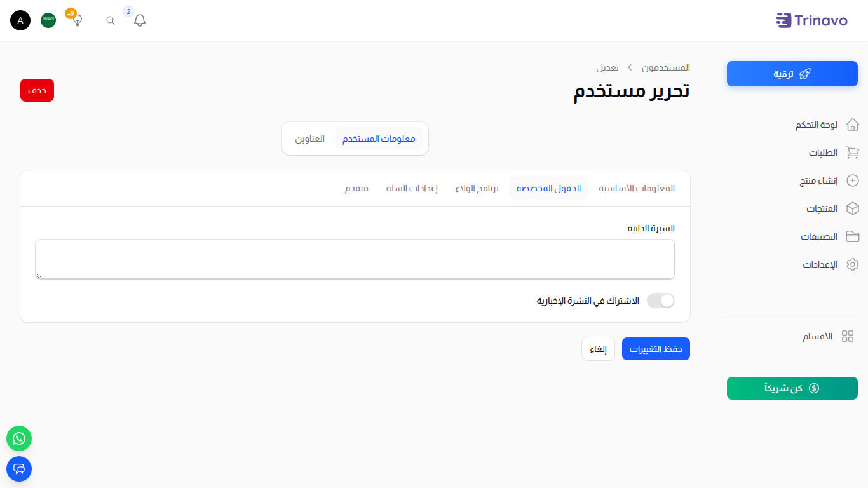Toggle newsletter subscription switch

click(661, 301)
